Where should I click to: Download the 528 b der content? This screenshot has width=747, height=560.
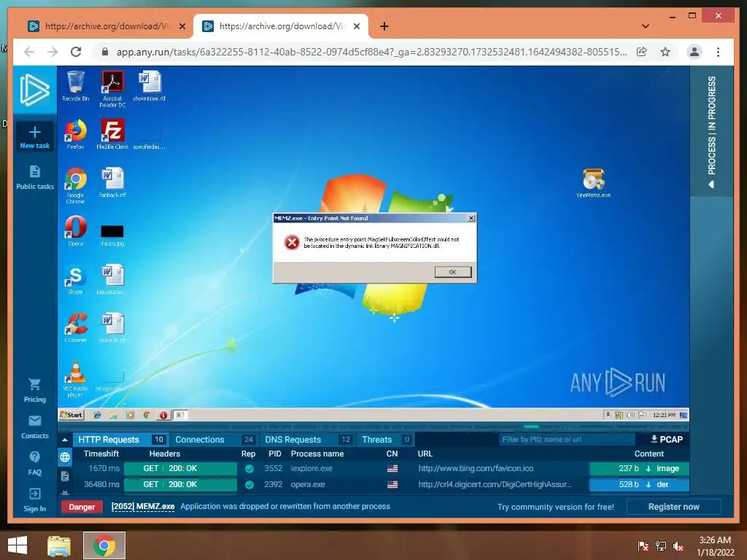pos(639,485)
